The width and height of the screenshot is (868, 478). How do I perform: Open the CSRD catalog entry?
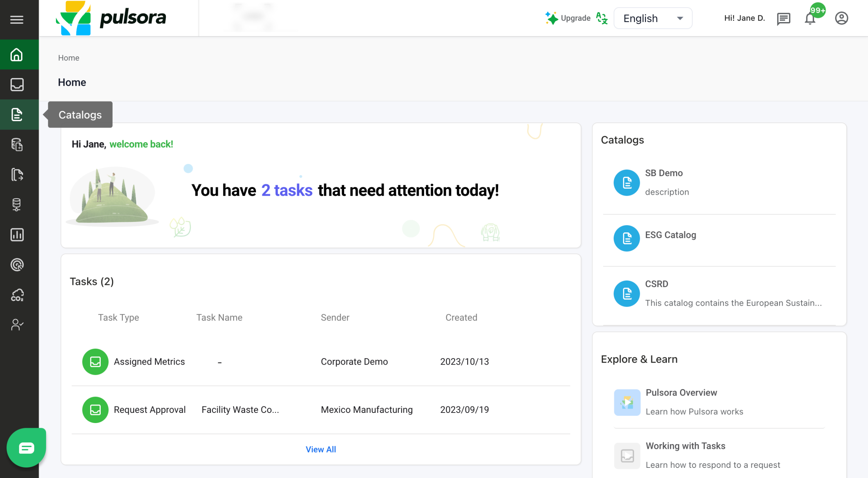[656, 284]
